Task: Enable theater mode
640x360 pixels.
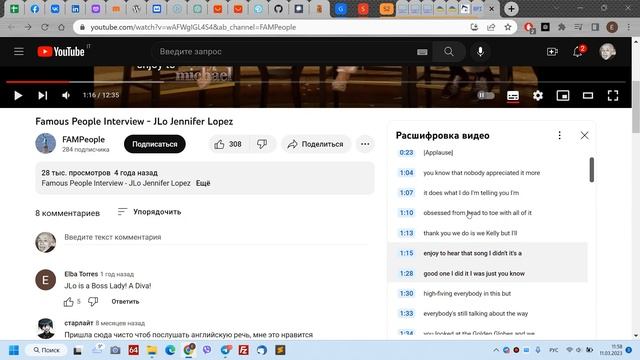Action: click(588, 96)
